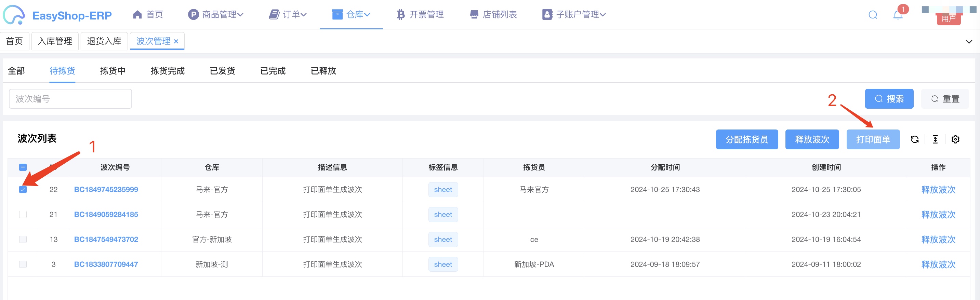Click the 开票管理 bitcoin-style icon
Viewport: 980px width, 300px height.
(x=400, y=14)
